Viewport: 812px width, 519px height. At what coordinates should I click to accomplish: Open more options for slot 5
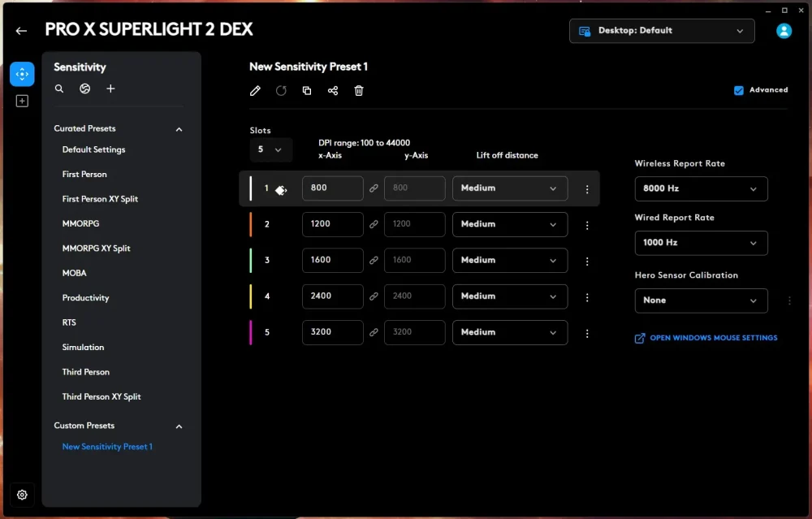pyautogui.click(x=587, y=334)
